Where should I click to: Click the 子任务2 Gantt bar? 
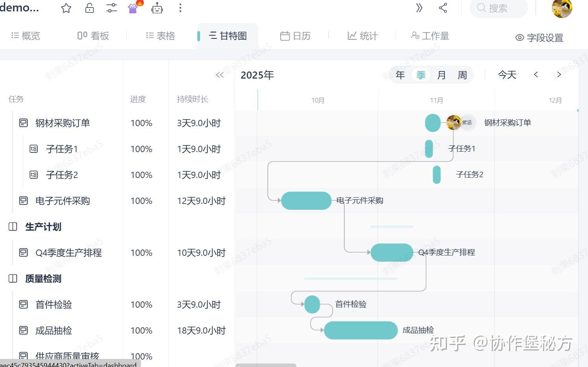pyautogui.click(x=437, y=174)
